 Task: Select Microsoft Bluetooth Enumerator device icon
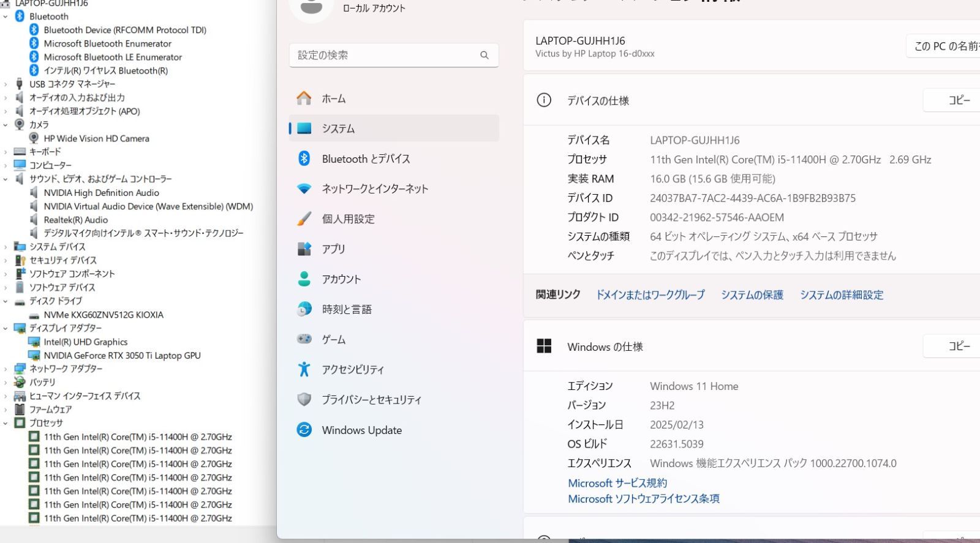[34, 43]
